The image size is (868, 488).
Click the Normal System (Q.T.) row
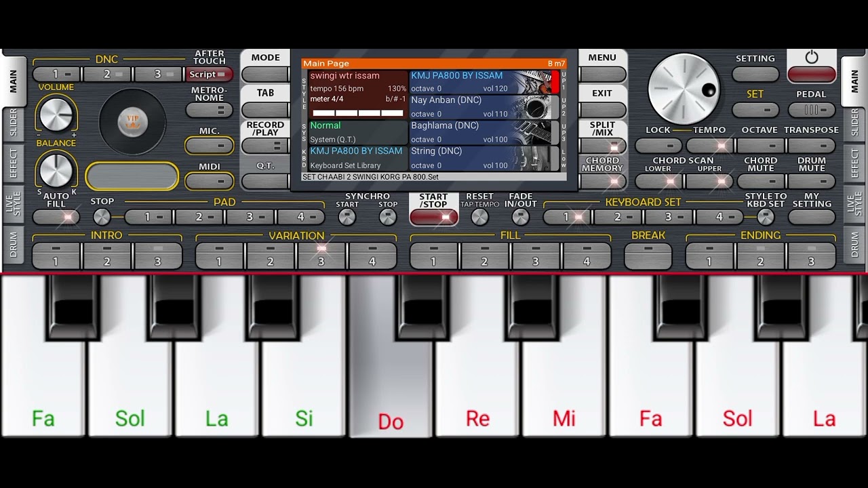click(358, 132)
